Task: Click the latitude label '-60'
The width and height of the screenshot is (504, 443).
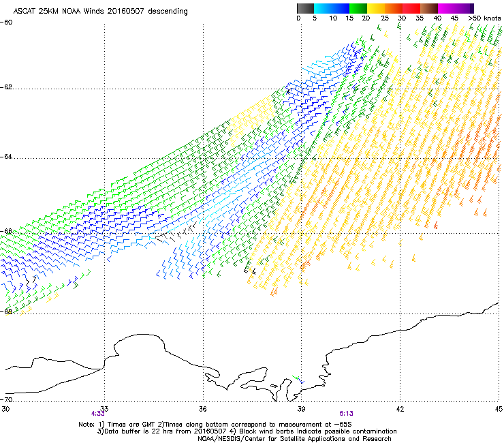Action: tap(7, 22)
